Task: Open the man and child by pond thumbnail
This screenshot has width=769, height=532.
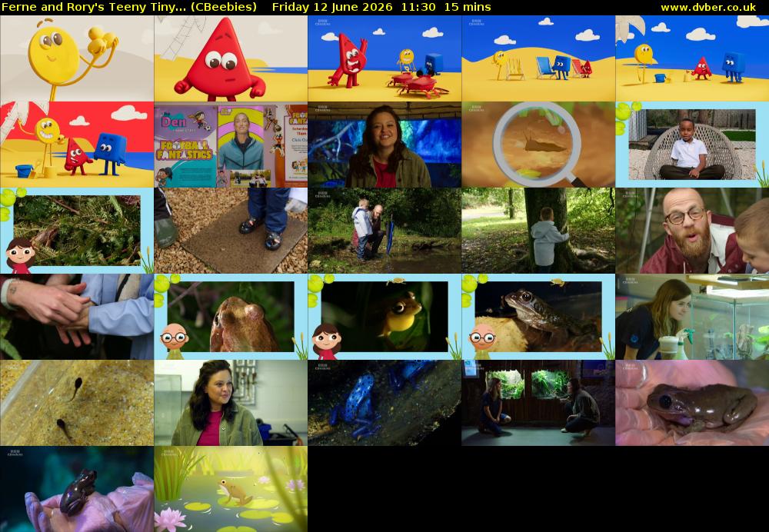Action: click(x=384, y=231)
